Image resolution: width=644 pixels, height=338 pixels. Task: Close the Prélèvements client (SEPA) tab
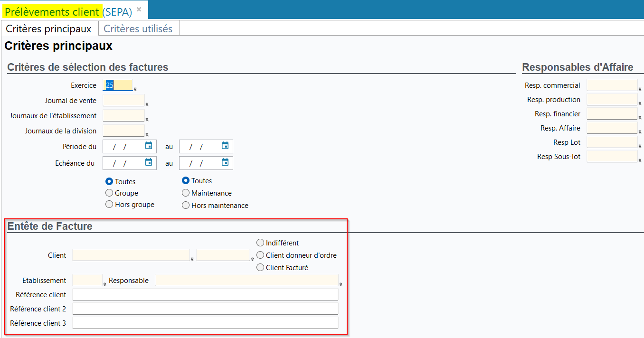(139, 9)
